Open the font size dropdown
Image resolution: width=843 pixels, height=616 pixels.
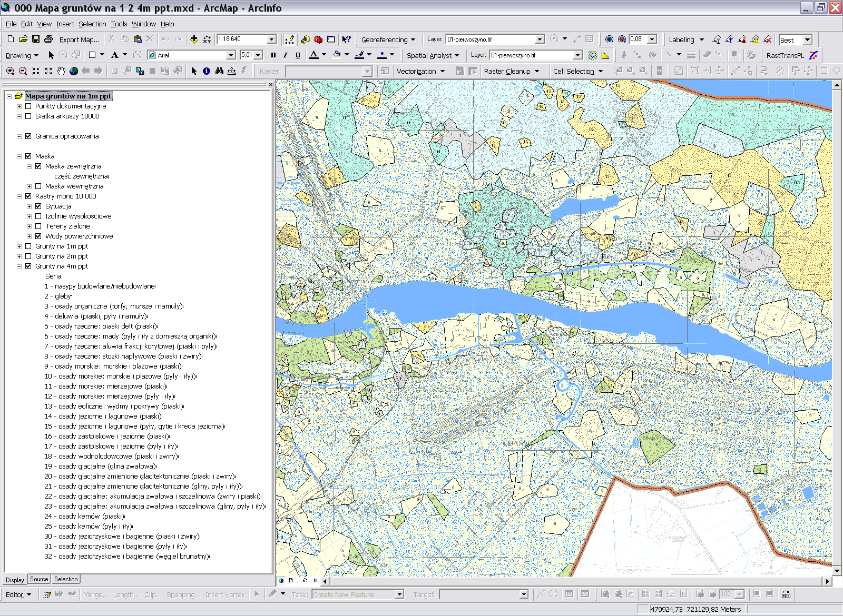point(258,55)
